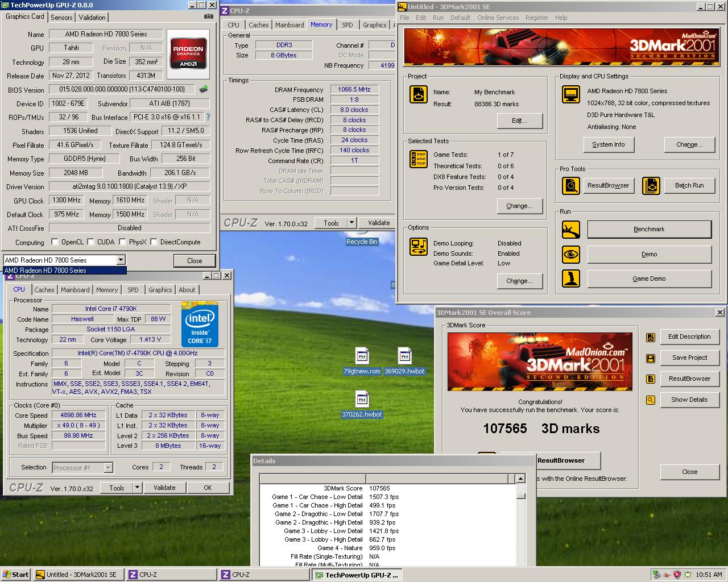This screenshot has width=728, height=582.
Task: Click the Batch Run icon in Pro Tools
Action: [x=651, y=186]
